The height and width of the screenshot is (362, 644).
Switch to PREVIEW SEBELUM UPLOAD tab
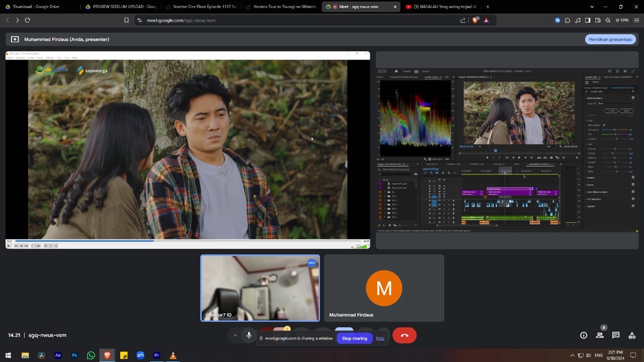[x=121, y=7]
